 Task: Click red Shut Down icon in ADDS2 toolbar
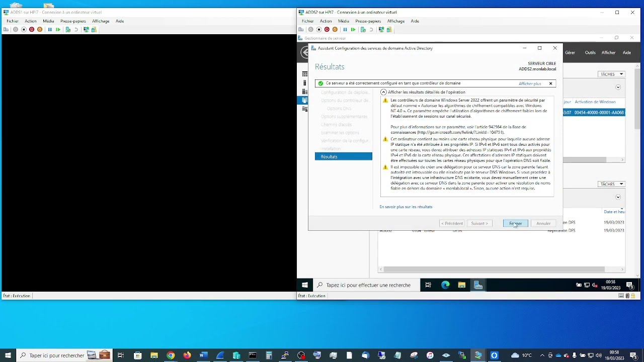(x=327, y=30)
